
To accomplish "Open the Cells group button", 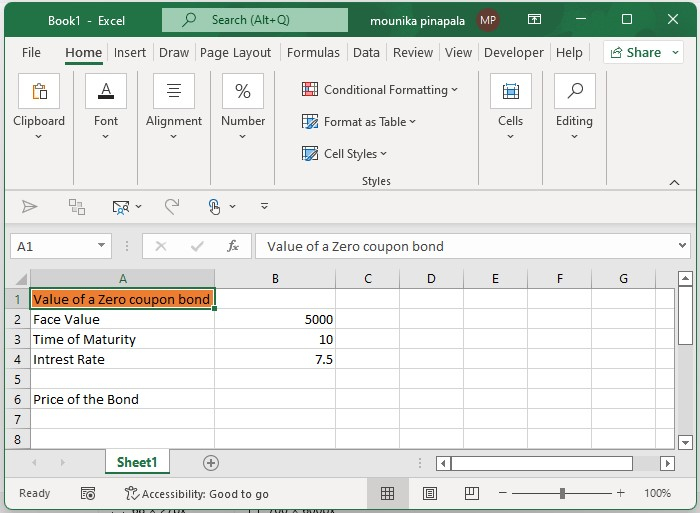I will point(511,91).
